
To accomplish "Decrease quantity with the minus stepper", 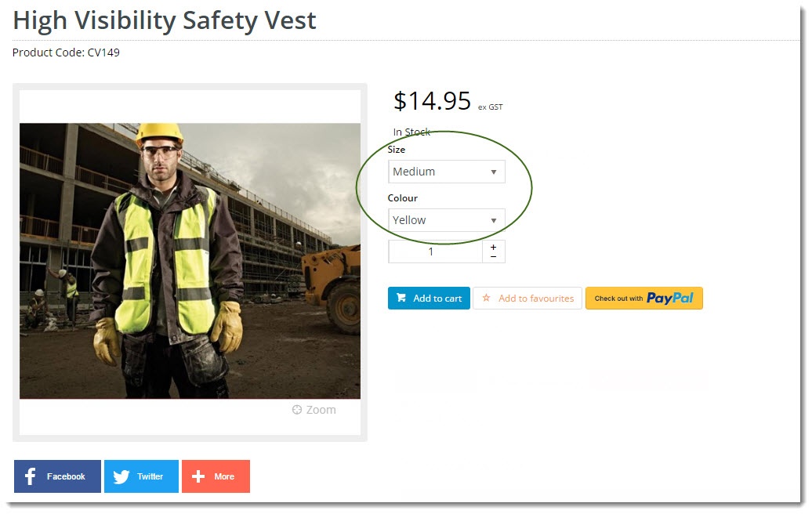I will (x=494, y=256).
